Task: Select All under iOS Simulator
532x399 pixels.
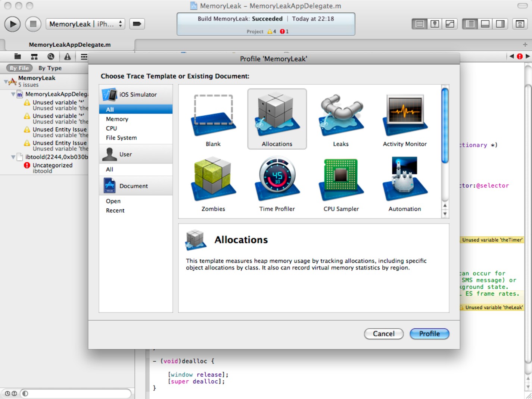Action: [x=136, y=109]
